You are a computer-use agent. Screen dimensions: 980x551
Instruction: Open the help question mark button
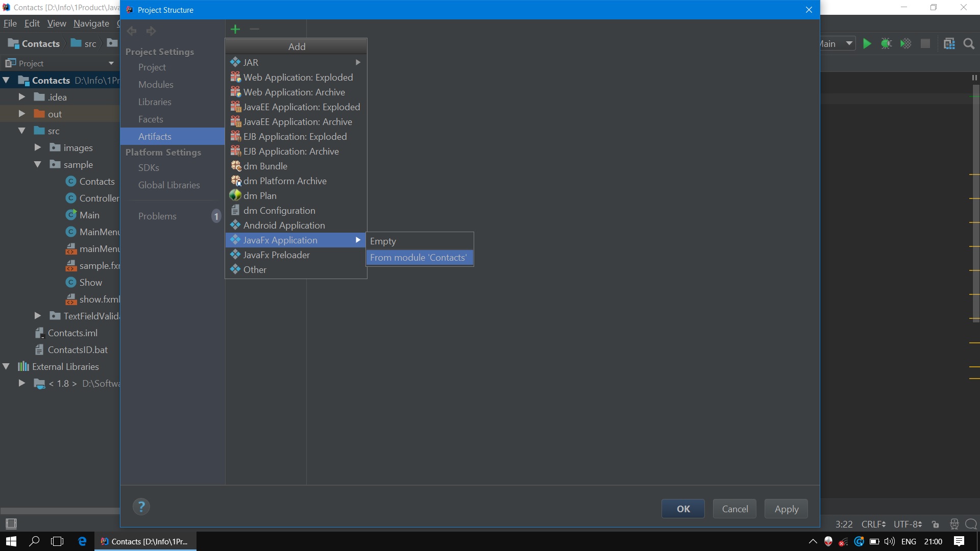click(141, 507)
